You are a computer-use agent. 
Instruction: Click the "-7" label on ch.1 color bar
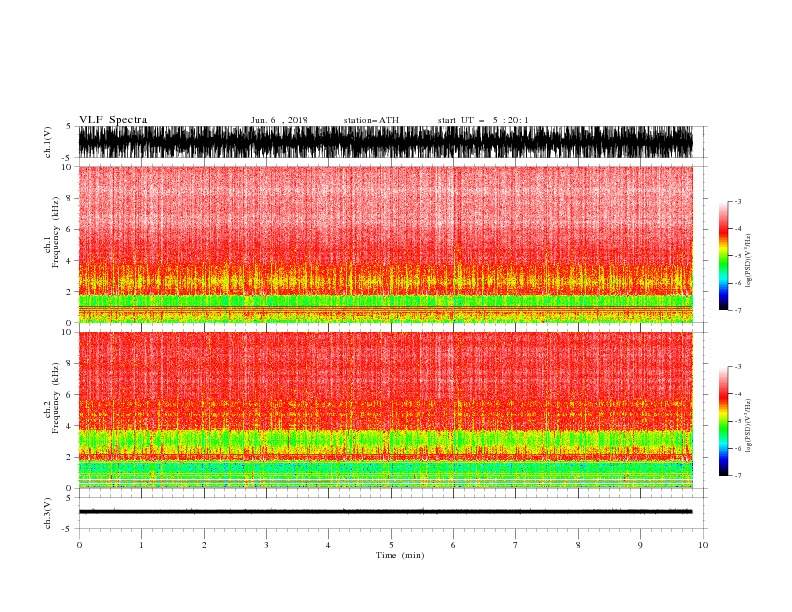point(738,310)
